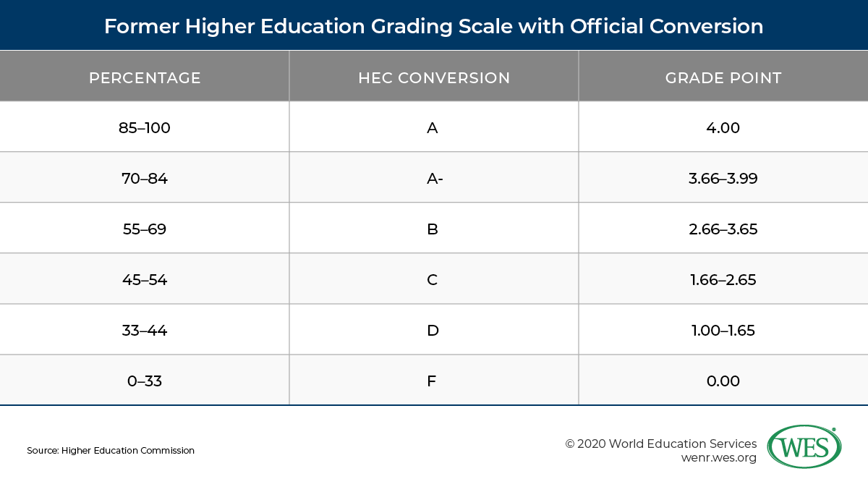Image resolution: width=868 pixels, height=492 pixels.
Task: Click the 55–69 percentage cell
Action: [x=145, y=229]
